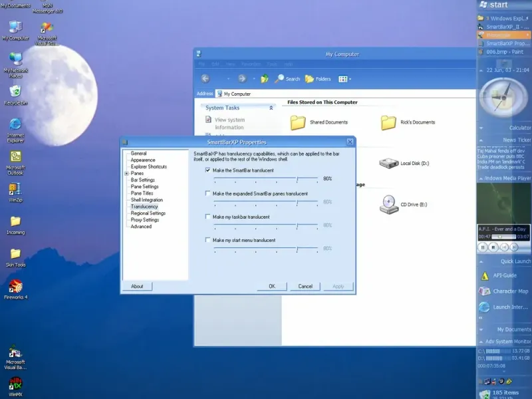Enable Make my taskbar translucent

coord(207,217)
